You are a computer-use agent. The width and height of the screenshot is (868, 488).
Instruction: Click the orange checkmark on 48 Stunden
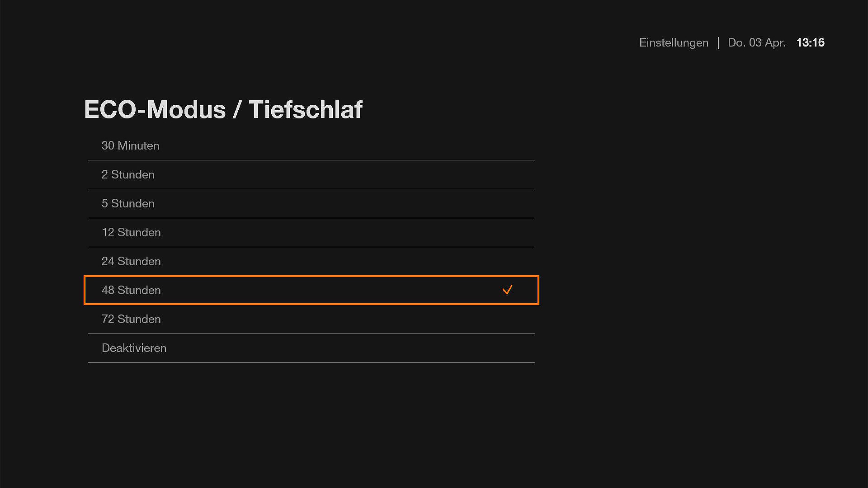[x=507, y=290]
